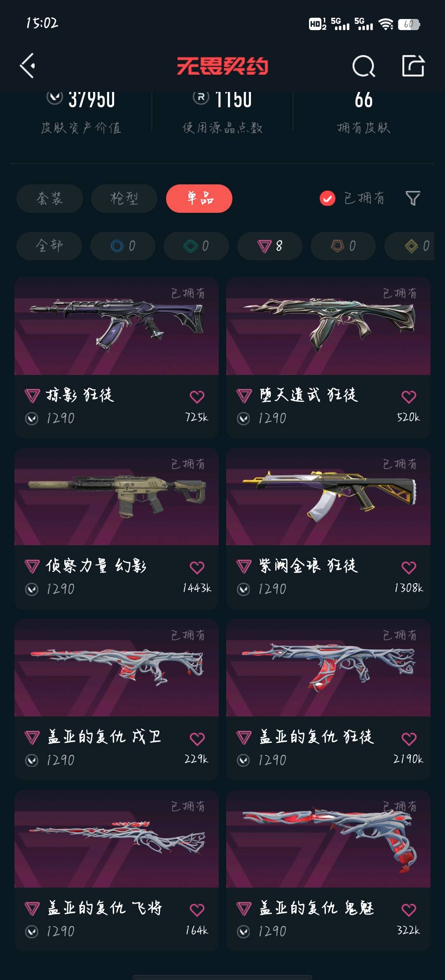Tap heart on 盖亚的复仇 戍卫
Image resolution: width=445 pixels, height=980 pixels.
click(197, 739)
